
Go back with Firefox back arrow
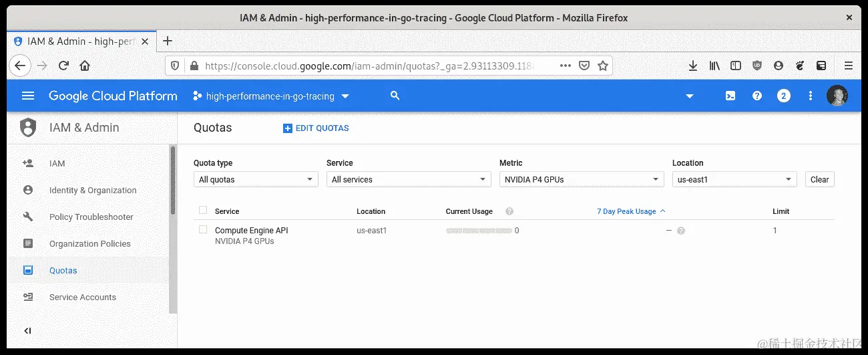pyautogui.click(x=20, y=66)
